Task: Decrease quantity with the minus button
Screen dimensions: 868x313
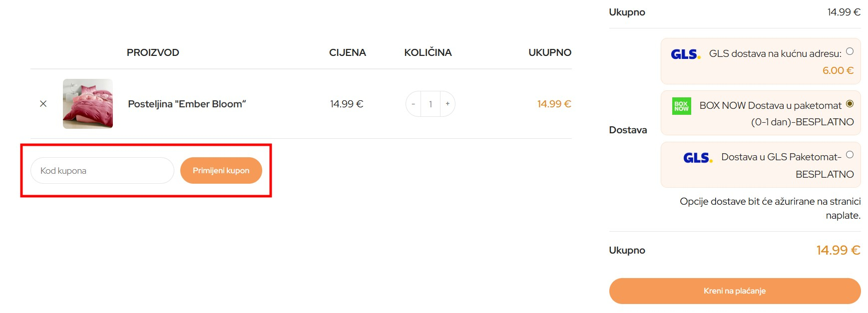Action: [413, 104]
